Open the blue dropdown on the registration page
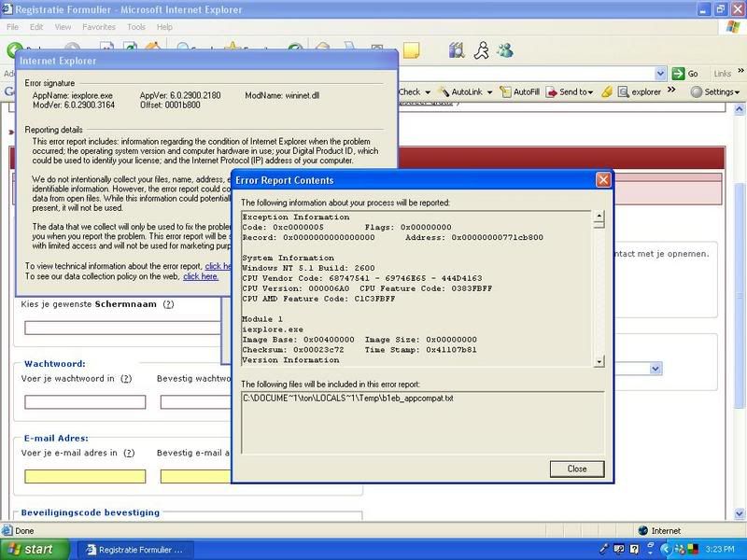The height and width of the screenshot is (560, 747). click(x=655, y=369)
